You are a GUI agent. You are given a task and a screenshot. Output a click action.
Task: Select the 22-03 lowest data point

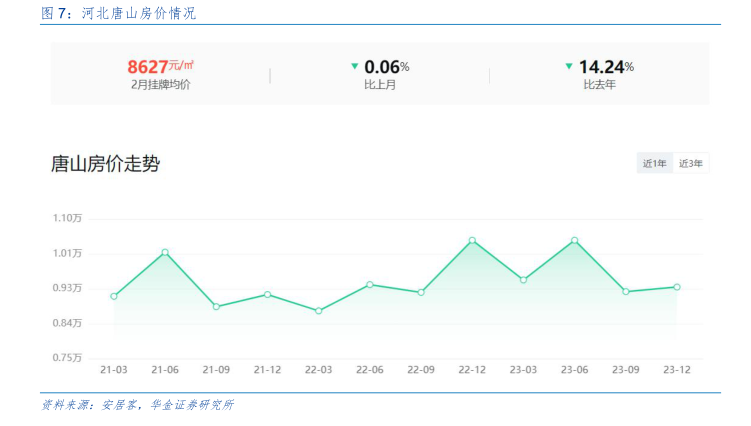[318, 311]
